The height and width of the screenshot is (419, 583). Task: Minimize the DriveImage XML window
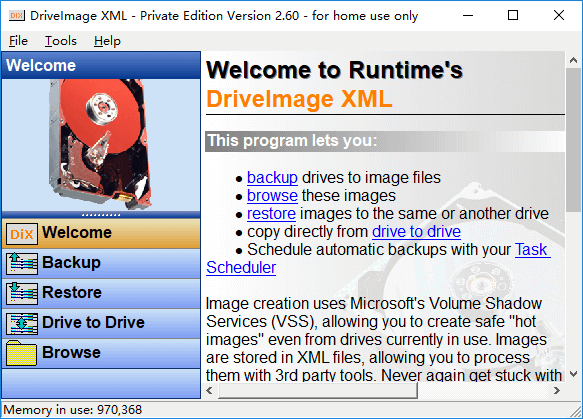coord(468,15)
